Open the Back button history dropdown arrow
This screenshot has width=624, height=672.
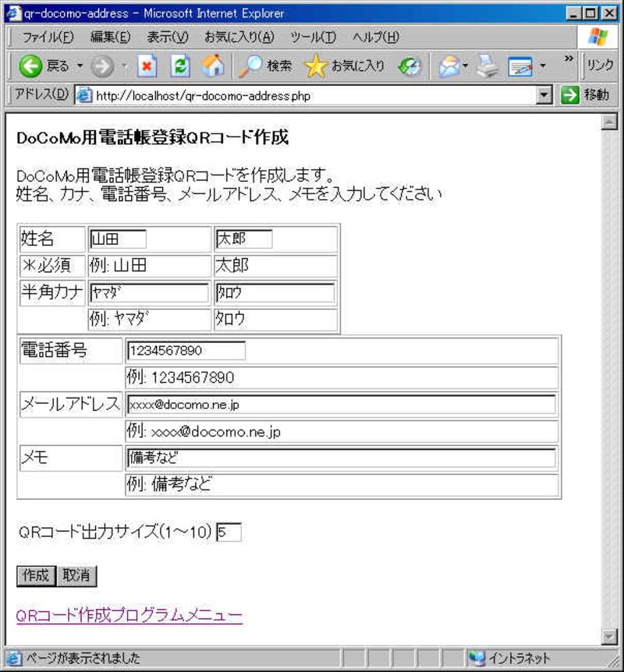click(80, 67)
